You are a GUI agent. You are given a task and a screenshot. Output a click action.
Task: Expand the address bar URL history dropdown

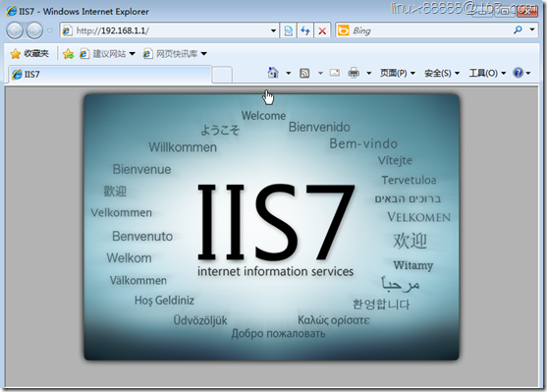coord(273,30)
